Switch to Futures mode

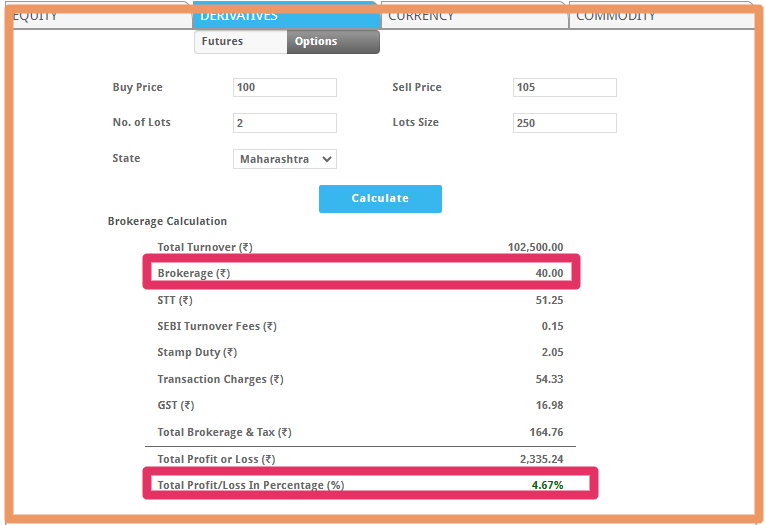[240, 42]
